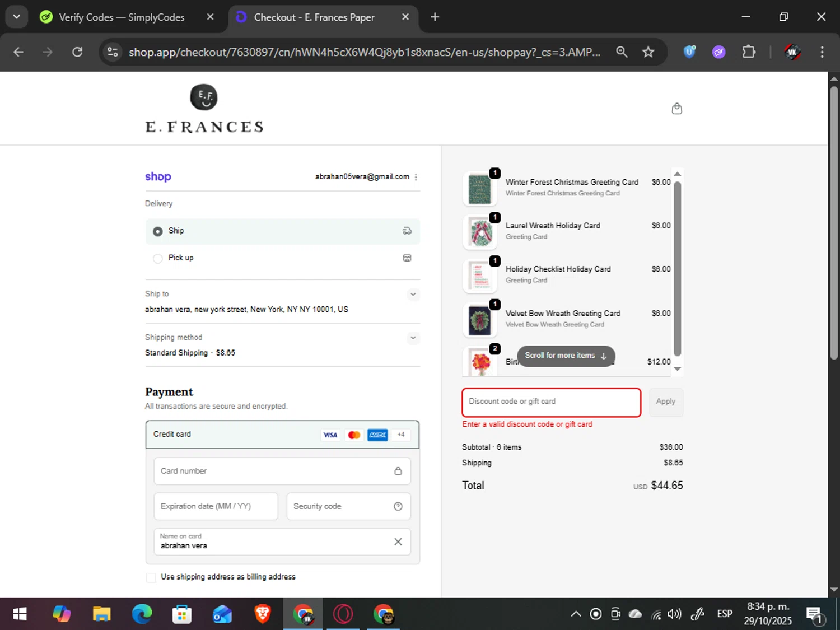The height and width of the screenshot is (630, 840).
Task: Click the delivery truck icon beside Ship
Action: pos(407,231)
